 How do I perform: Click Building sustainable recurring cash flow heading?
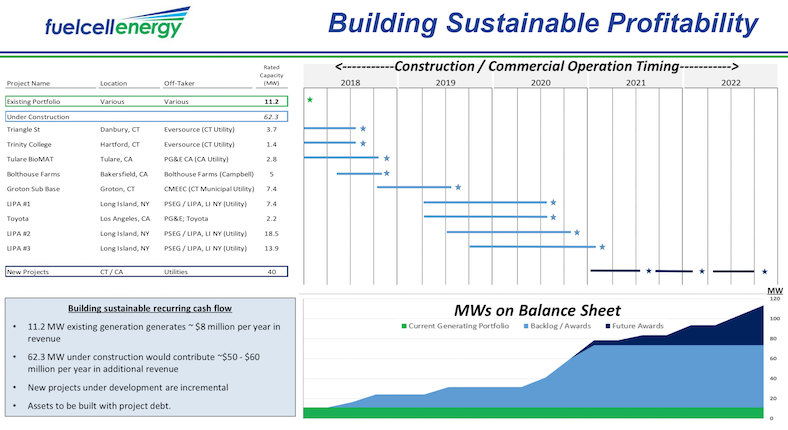point(150,308)
